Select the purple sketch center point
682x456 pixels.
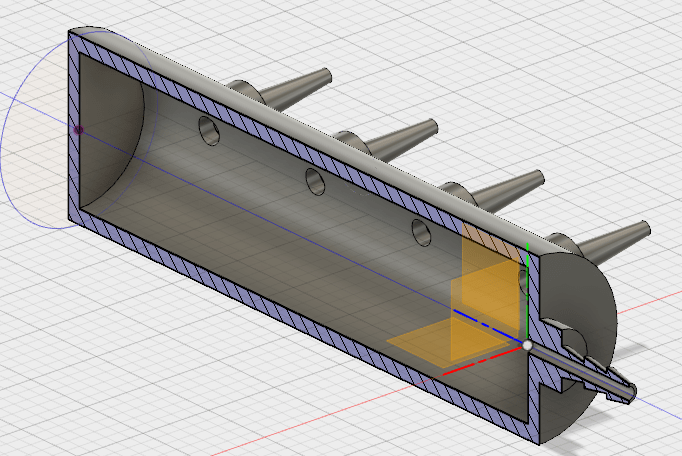(79, 130)
